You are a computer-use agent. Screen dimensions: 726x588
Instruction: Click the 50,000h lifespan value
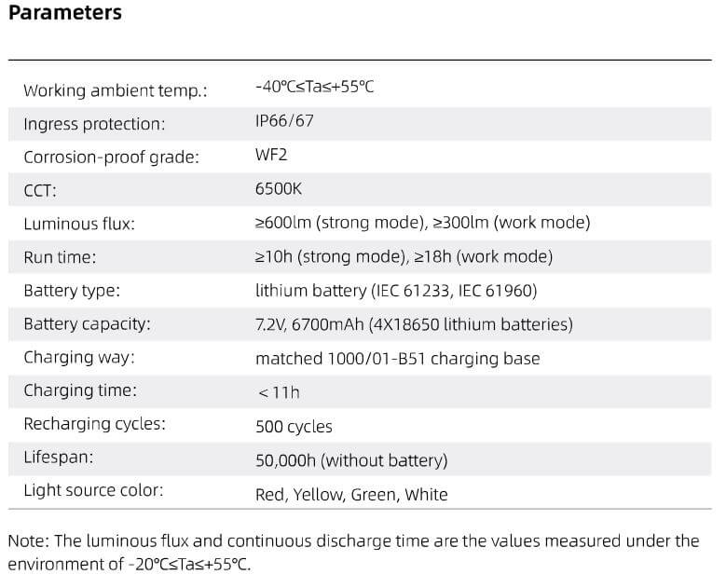[351, 460]
